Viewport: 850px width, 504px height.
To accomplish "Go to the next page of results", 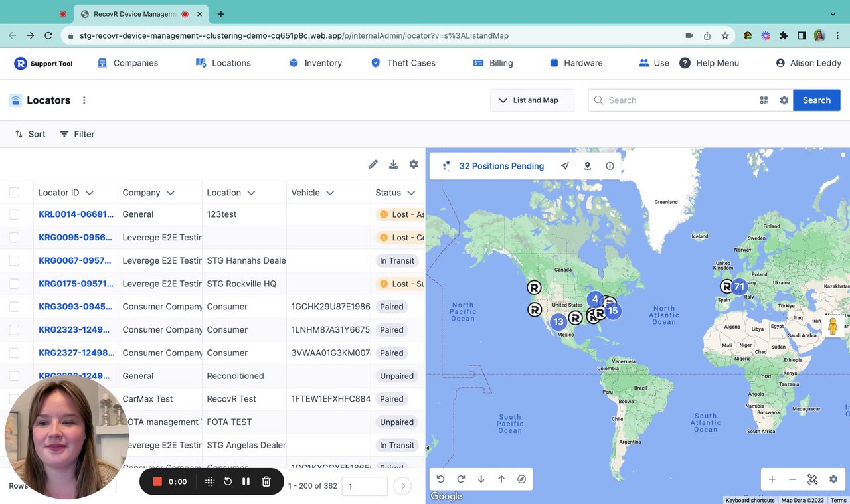I will tap(402, 486).
